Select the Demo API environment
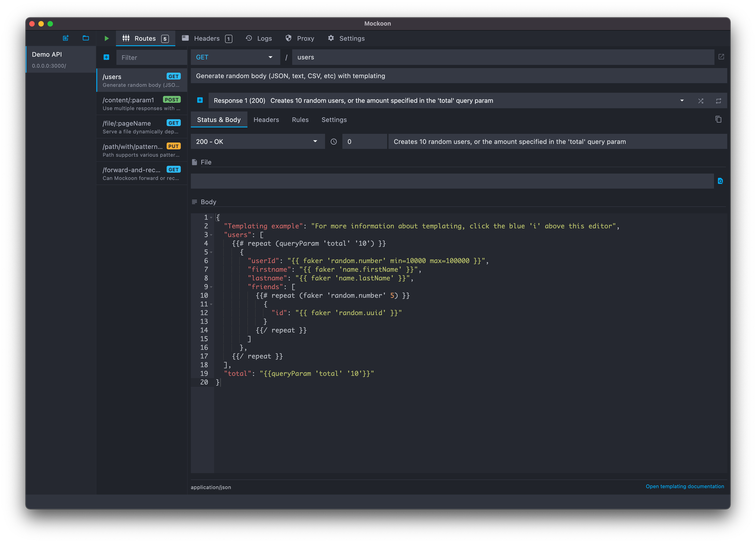Viewport: 756px width, 543px height. click(60, 59)
